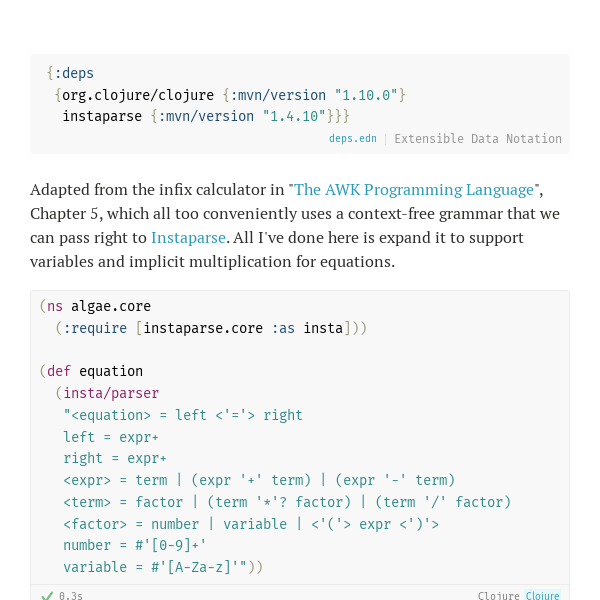
Task: Click the number regex grammar line
Action: point(135,545)
